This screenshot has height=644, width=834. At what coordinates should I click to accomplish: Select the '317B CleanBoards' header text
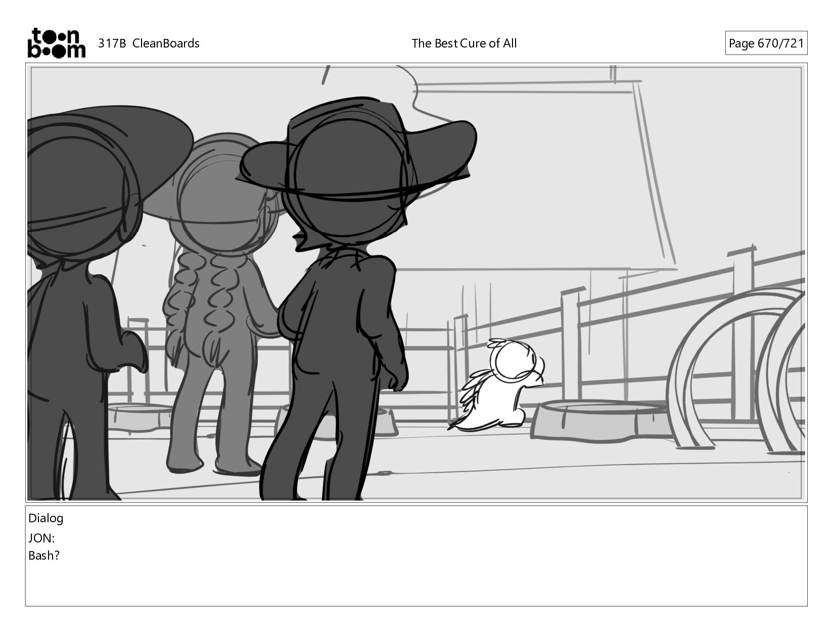(x=149, y=43)
